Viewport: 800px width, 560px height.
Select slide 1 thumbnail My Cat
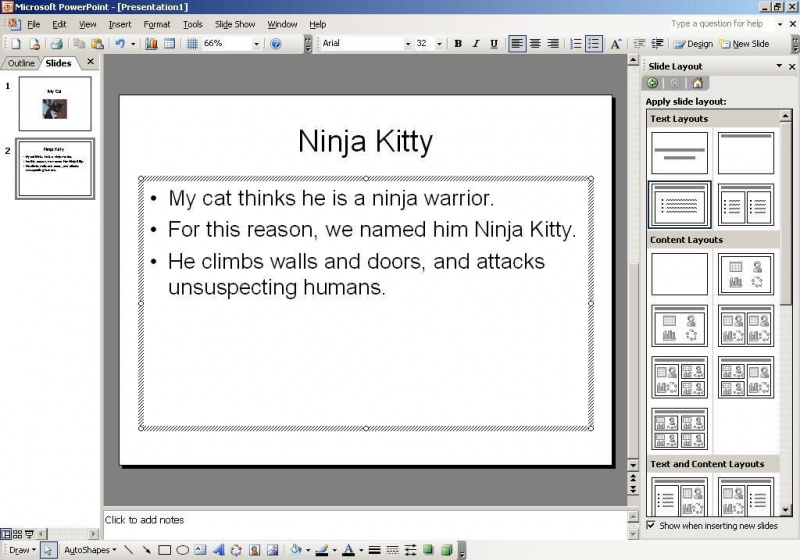tap(55, 104)
